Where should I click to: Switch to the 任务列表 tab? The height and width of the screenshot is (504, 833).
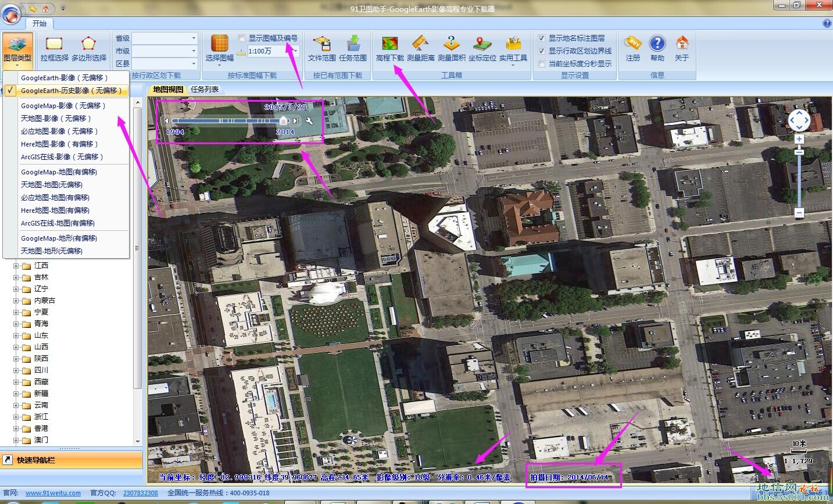[x=205, y=90]
